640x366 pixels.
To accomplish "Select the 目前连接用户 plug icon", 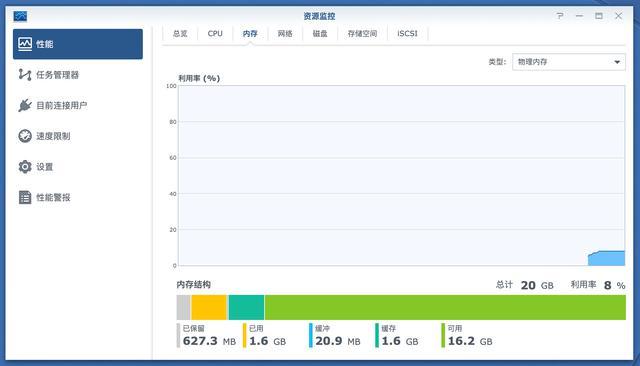I will click(x=25, y=105).
